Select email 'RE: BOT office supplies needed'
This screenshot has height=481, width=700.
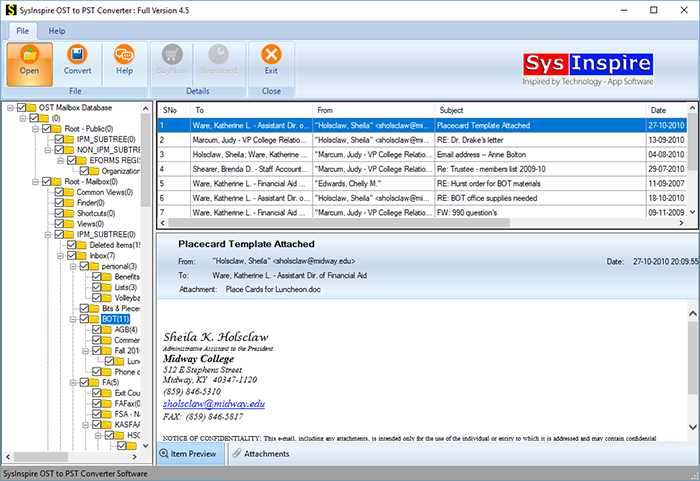422,198
